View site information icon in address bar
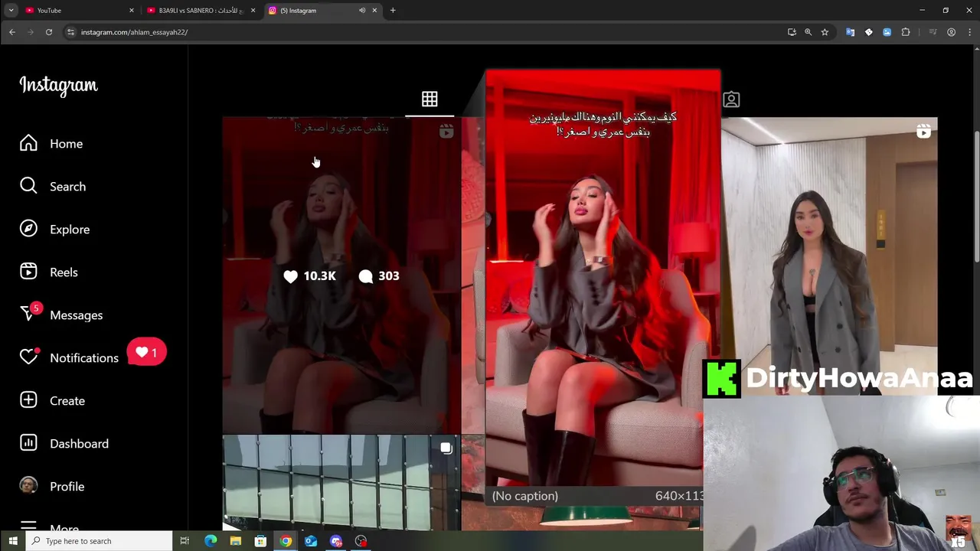Image resolution: width=980 pixels, height=551 pixels. tap(70, 32)
